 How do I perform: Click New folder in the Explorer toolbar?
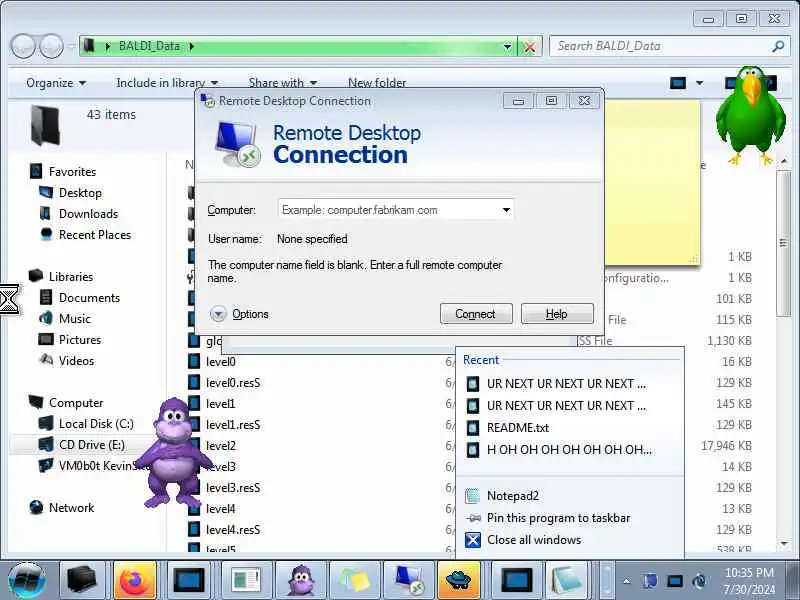tap(377, 83)
